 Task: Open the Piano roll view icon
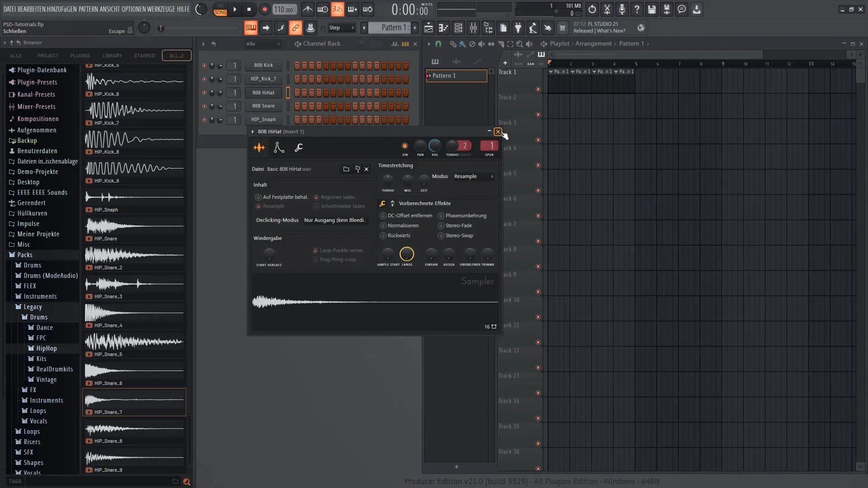coord(443,28)
